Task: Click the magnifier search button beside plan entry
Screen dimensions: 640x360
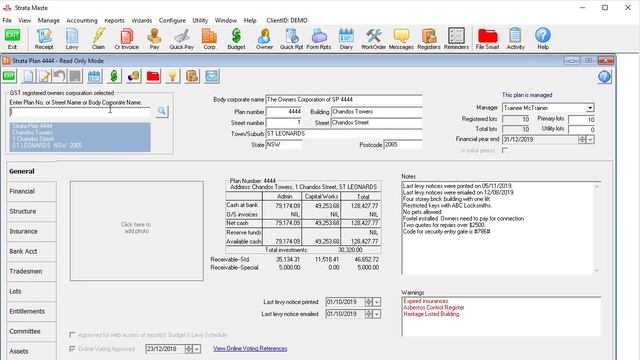Action: [162, 111]
